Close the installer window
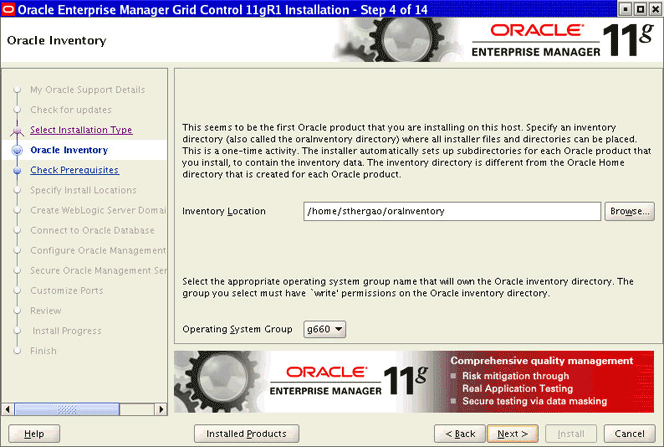Image resolution: width=664 pixels, height=447 pixels. pyautogui.click(x=655, y=9)
